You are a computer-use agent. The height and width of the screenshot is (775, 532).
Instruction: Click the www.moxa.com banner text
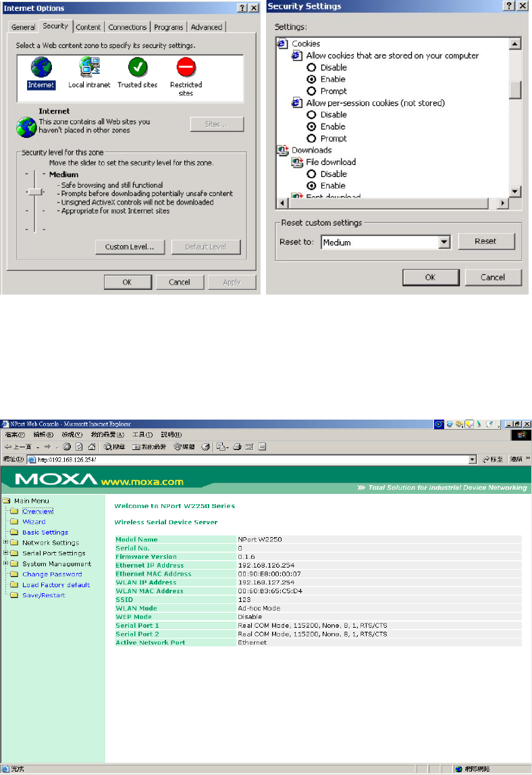click(x=142, y=482)
